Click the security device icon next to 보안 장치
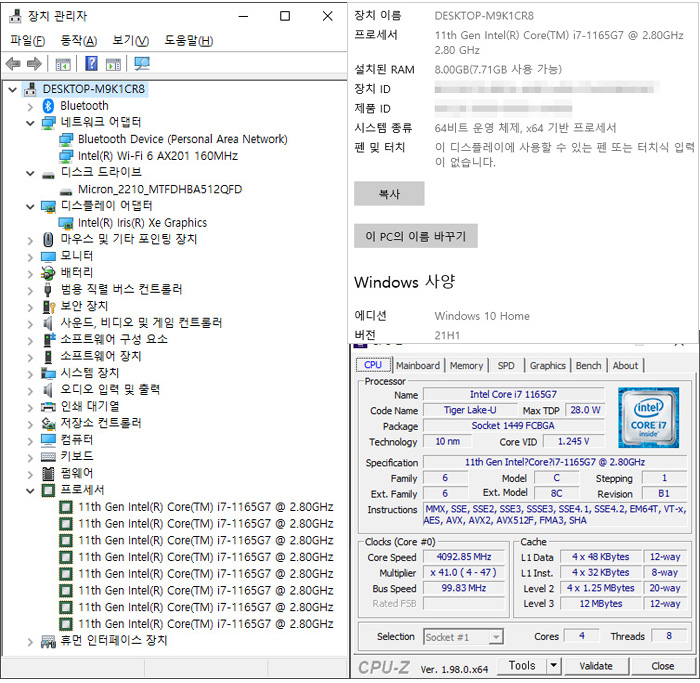 pyautogui.click(x=48, y=307)
